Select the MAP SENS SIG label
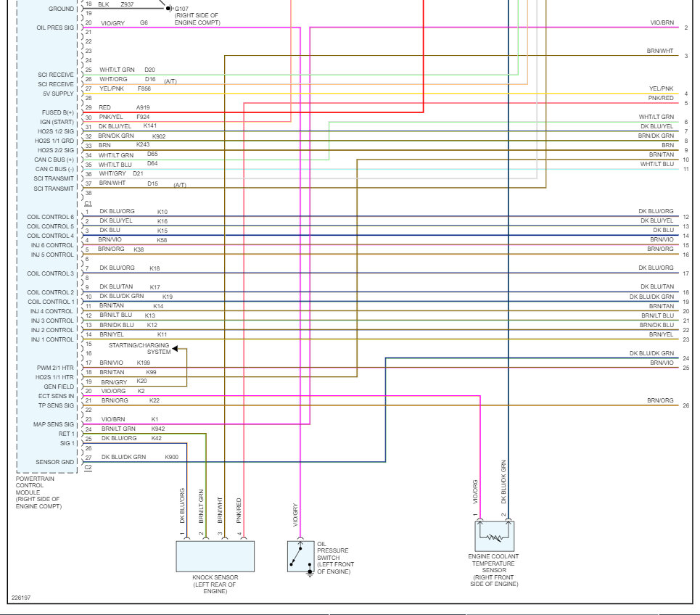The width and height of the screenshot is (700, 615). pos(54,424)
